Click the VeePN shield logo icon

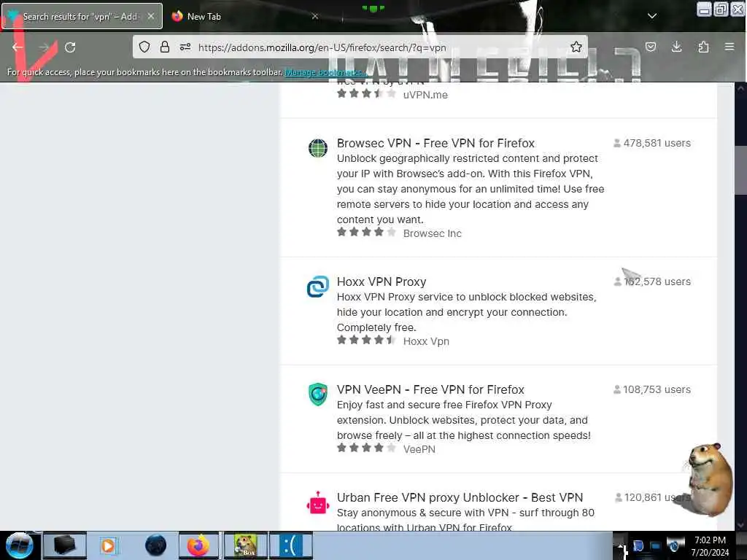pyautogui.click(x=318, y=394)
